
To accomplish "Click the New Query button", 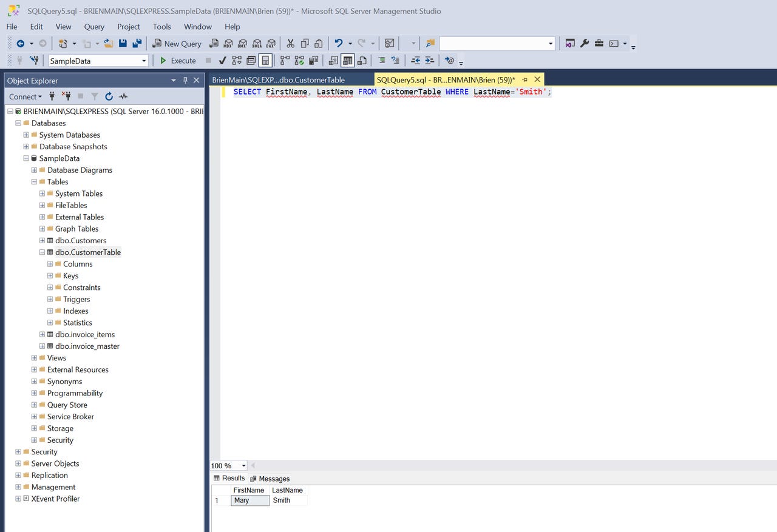I will click(177, 44).
